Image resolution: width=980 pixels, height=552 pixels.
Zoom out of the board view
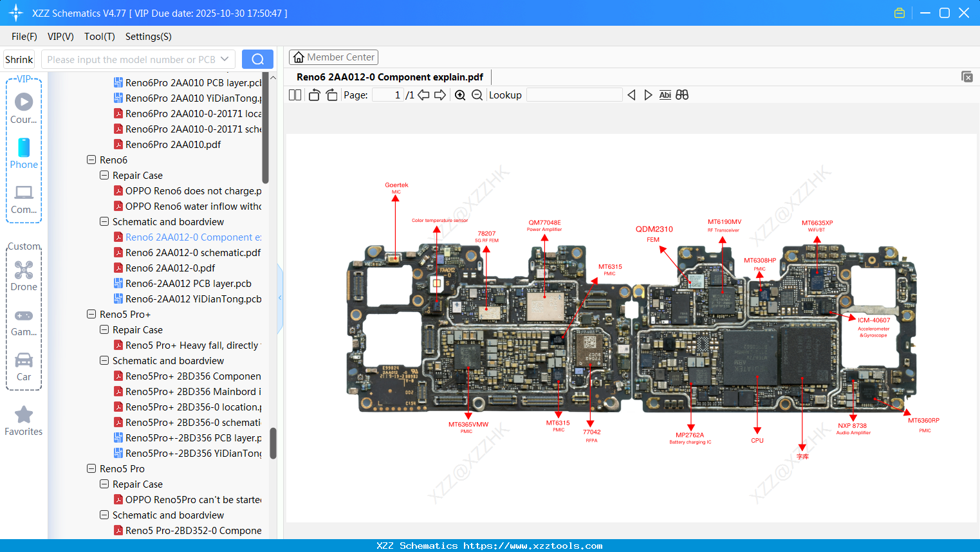(x=476, y=95)
